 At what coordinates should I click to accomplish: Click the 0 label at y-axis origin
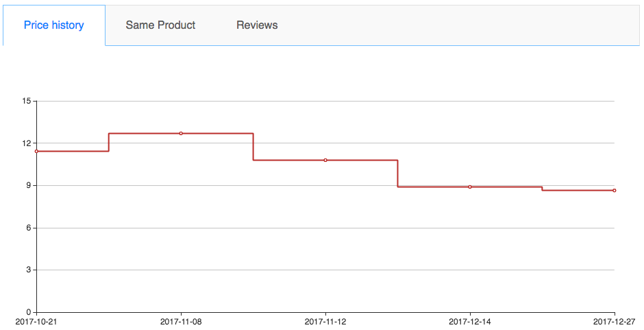tap(29, 312)
